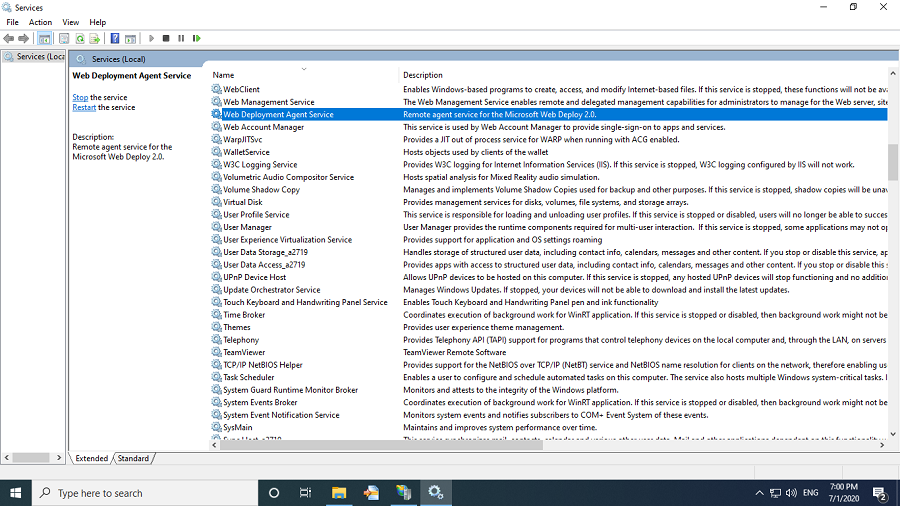Click the WarpJITSvc service gear icon
Image resolution: width=900 pixels, height=506 pixels.
(216, 139)
